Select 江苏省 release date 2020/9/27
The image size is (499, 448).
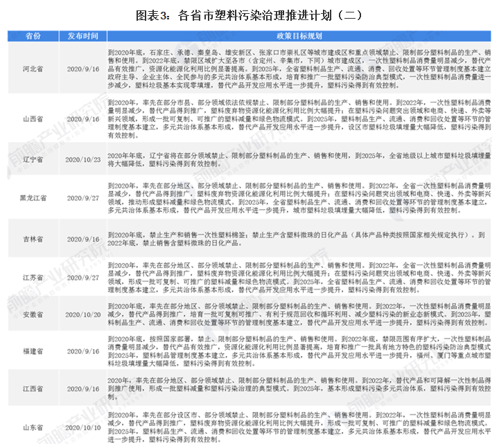tap(83, 278)
